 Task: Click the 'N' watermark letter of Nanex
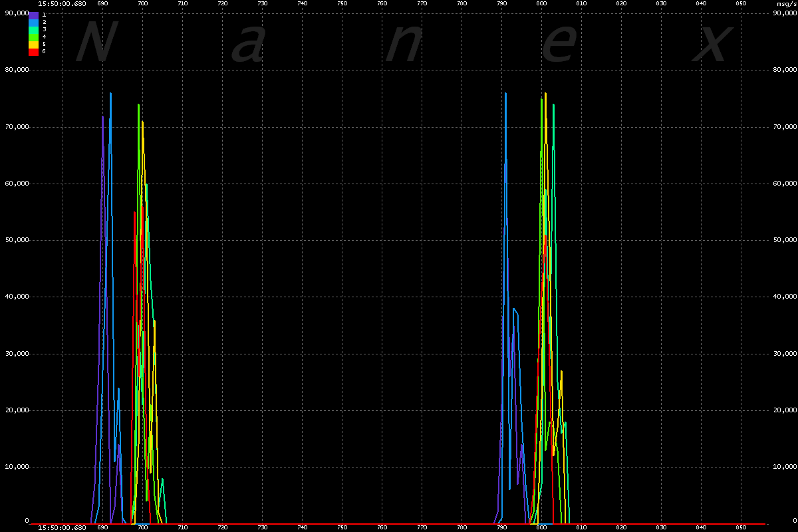(97, 43)
